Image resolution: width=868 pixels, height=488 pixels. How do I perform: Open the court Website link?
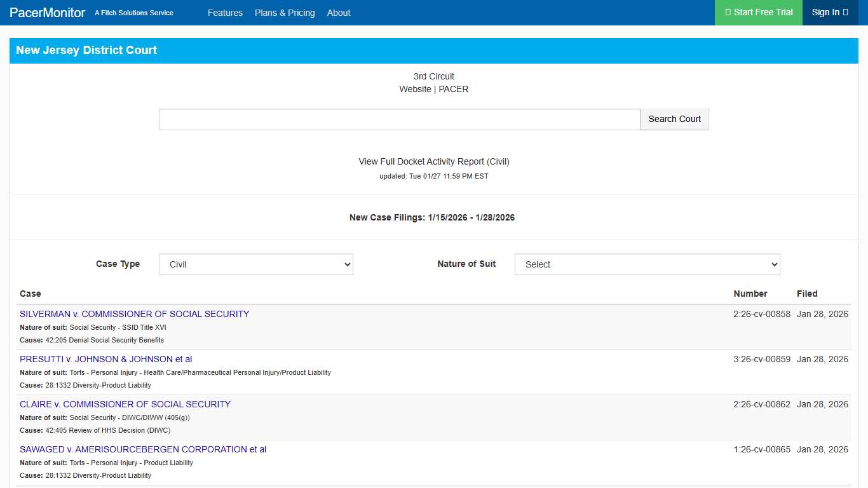point(415,90)
